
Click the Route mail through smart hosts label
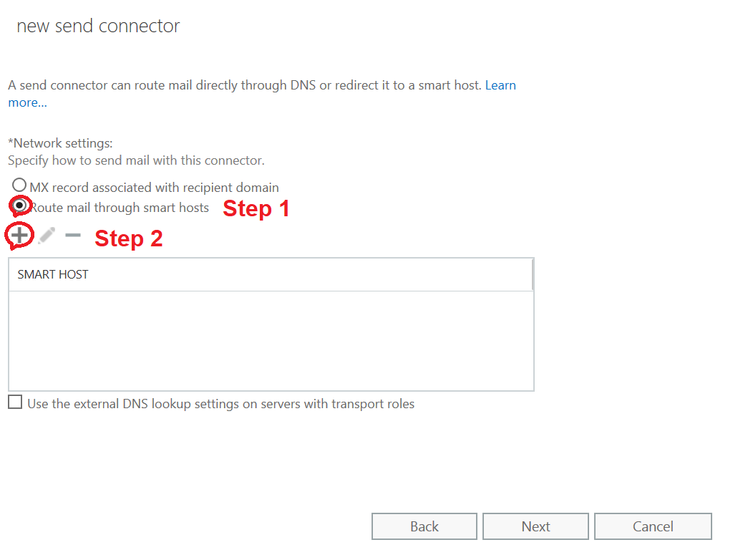click(120, 208)
